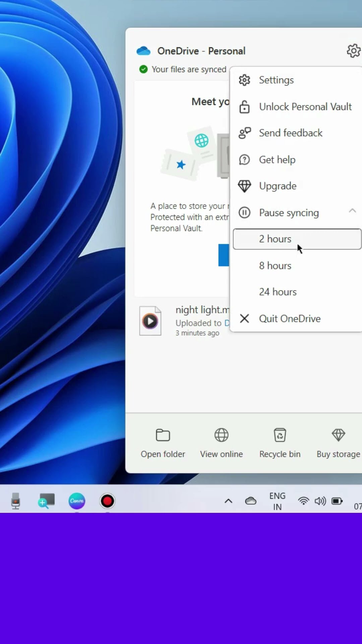Choose Get help from menu
Viewport: 362px width, 644px height.
point(298,160)
